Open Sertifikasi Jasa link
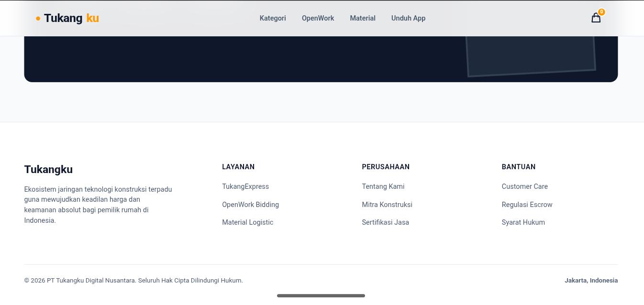Image resolution: width=644 pixels, height=305 pixels. [385, 222]
